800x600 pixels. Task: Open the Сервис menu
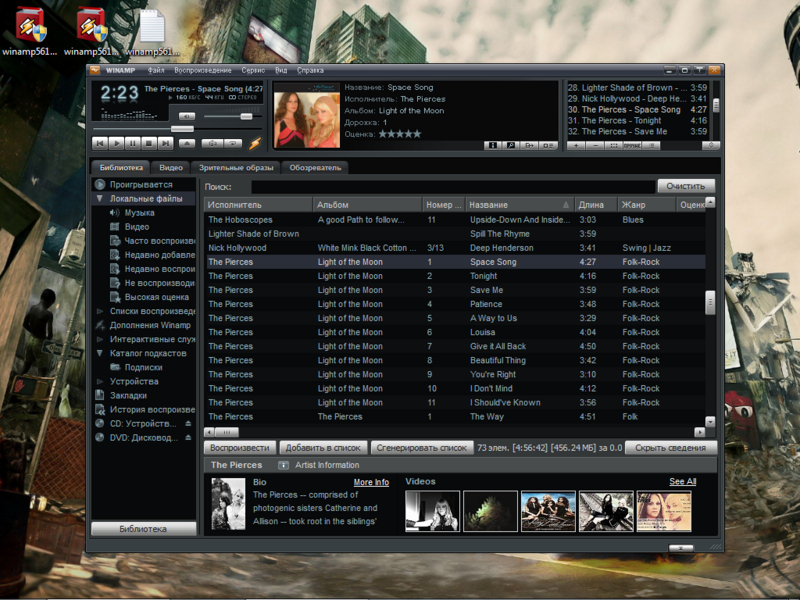point(253,70)
